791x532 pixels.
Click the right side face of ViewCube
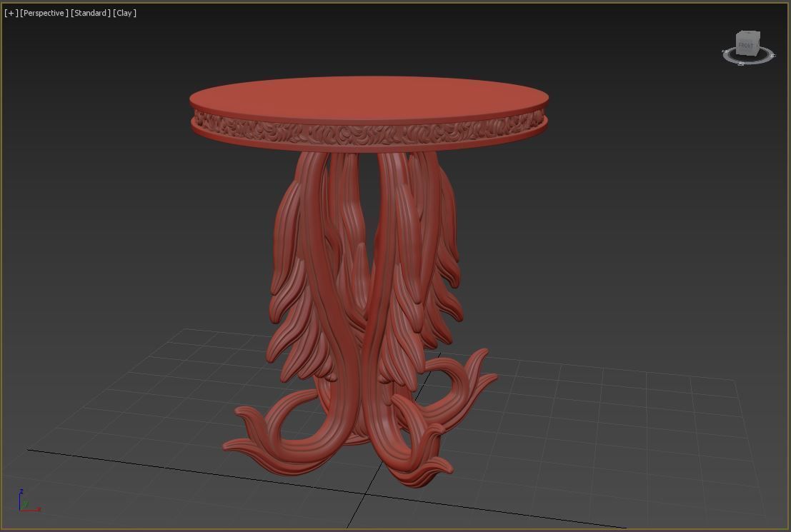tap(757, 44)
